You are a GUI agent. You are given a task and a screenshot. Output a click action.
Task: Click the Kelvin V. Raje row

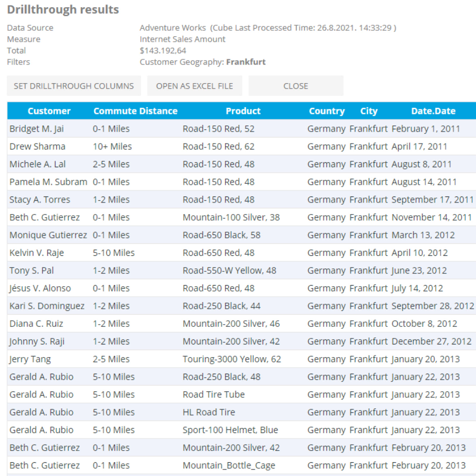pos(36,253)
